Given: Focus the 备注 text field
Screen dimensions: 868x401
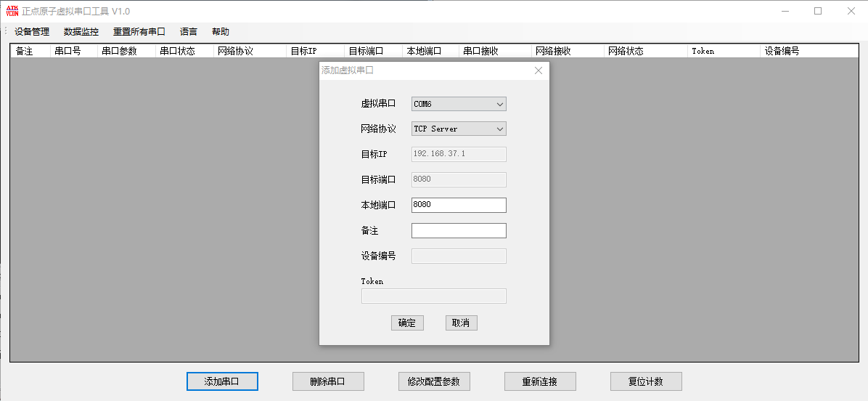Looking at the screenshot, I should pyautogui.click(x=459, y=230).
